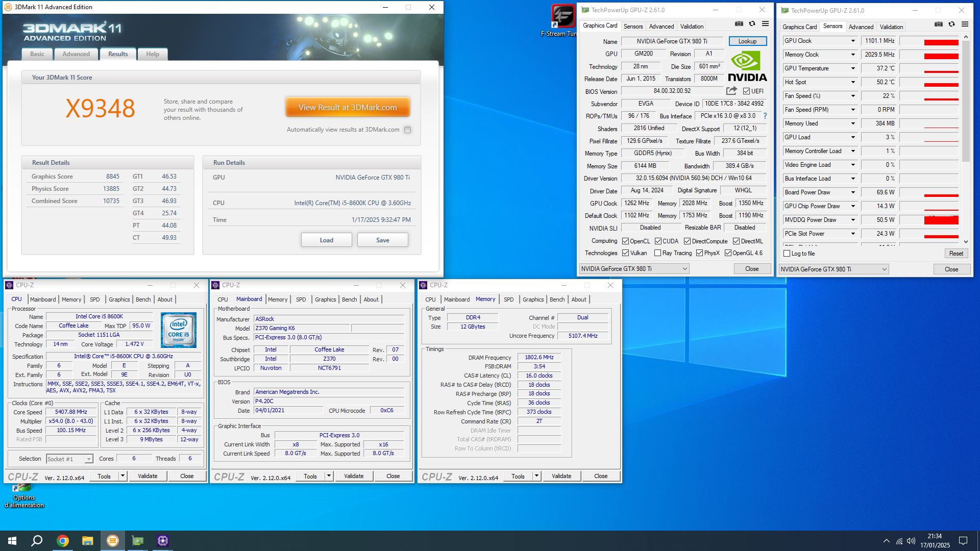Take GPU-Z screenshot with camera icon in Graphics Card window

click(739, 23)
